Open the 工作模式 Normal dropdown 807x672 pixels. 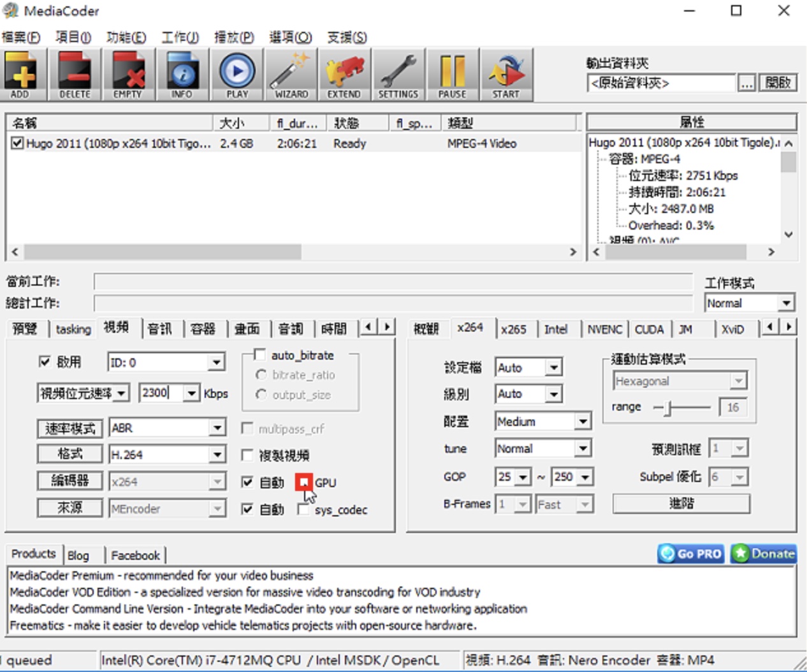787,303
